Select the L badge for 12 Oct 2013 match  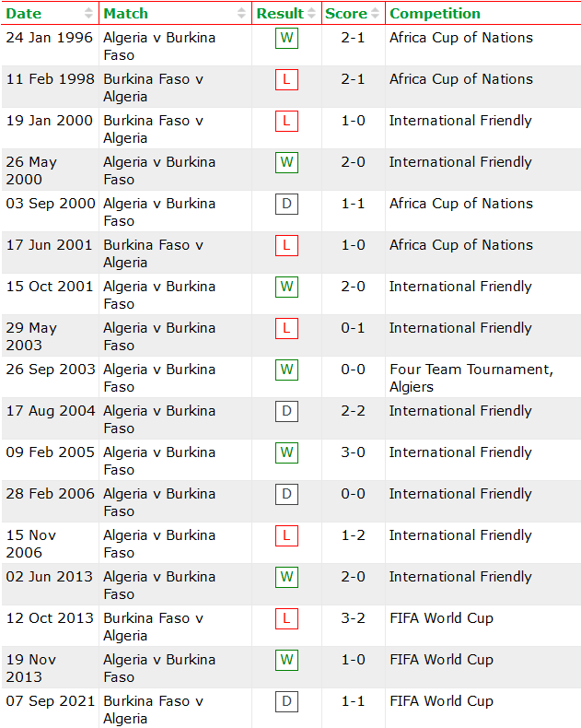(x=286, y=619)
